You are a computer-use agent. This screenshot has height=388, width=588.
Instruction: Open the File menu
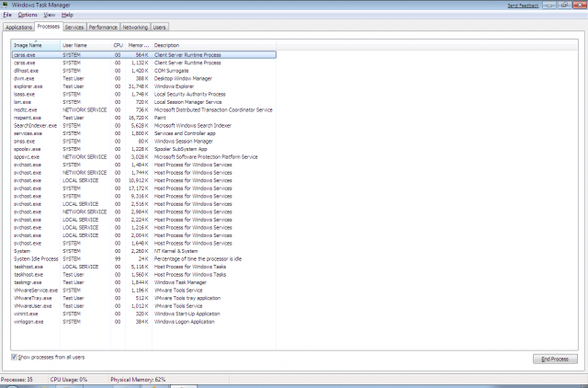pyautogui.click(x=7, y=15)
